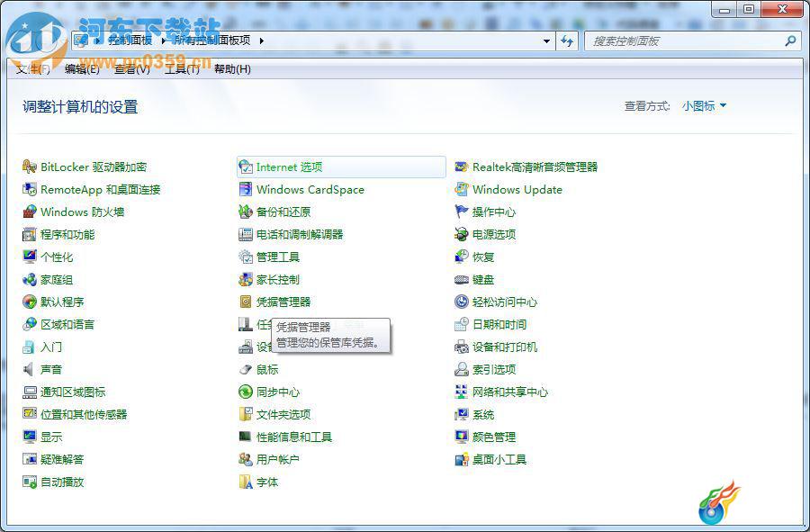Open the Windows Update icon

tap(462, 190)
